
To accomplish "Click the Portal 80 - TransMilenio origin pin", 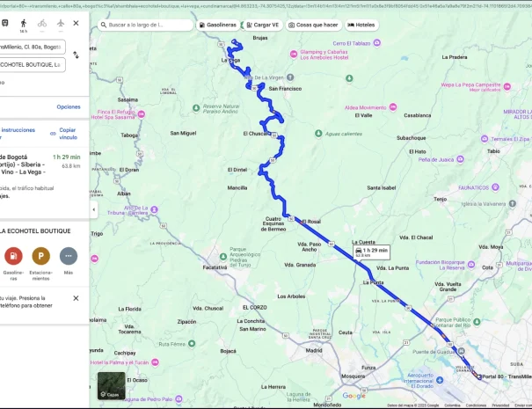I will pos(478,376).
